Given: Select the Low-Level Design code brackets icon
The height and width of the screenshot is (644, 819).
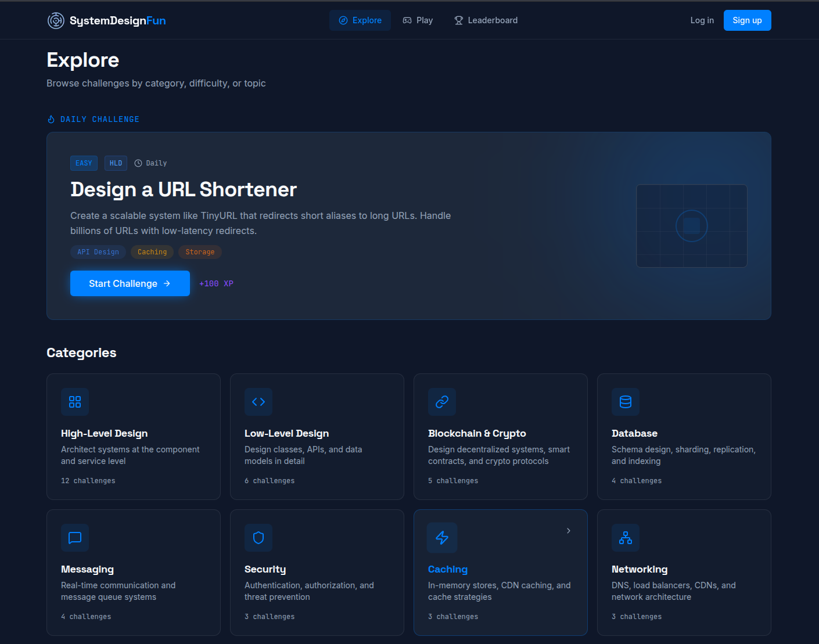Looking at the screenshot, I should pyautogui.click(x=258, y=402).
